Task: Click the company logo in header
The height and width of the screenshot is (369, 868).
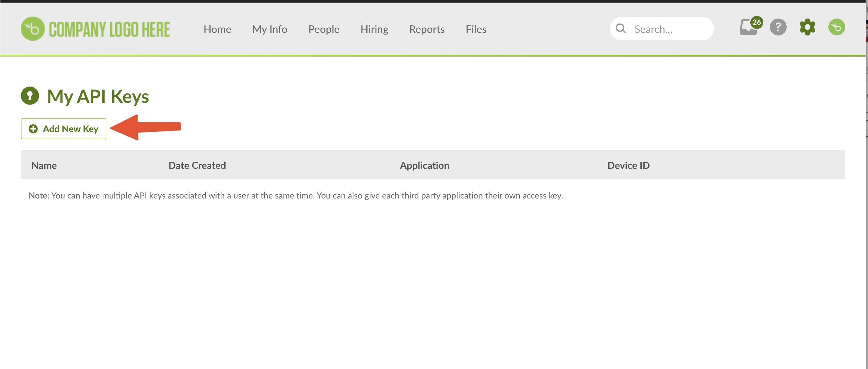Action: [x=95, y=29]
